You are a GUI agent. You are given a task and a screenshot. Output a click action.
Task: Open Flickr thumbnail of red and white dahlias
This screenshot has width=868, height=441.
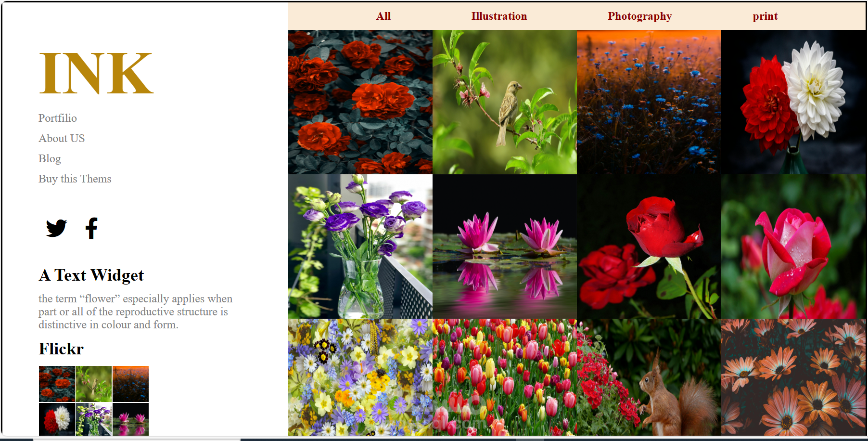pos(57,419)
